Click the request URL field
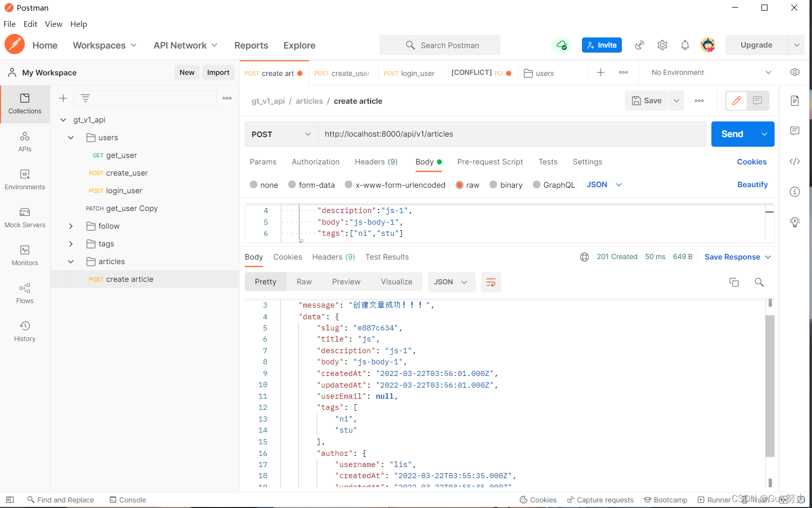812x508 pixels. point(512,134)
